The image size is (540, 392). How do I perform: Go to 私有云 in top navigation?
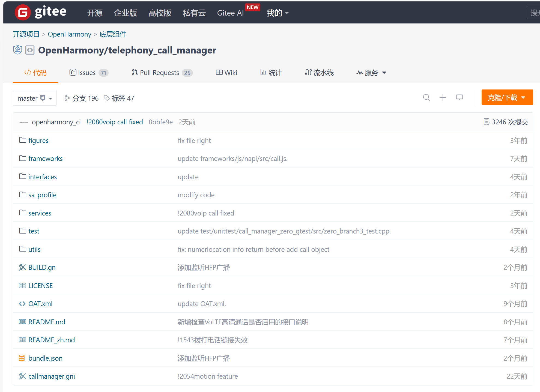point(194,13)
